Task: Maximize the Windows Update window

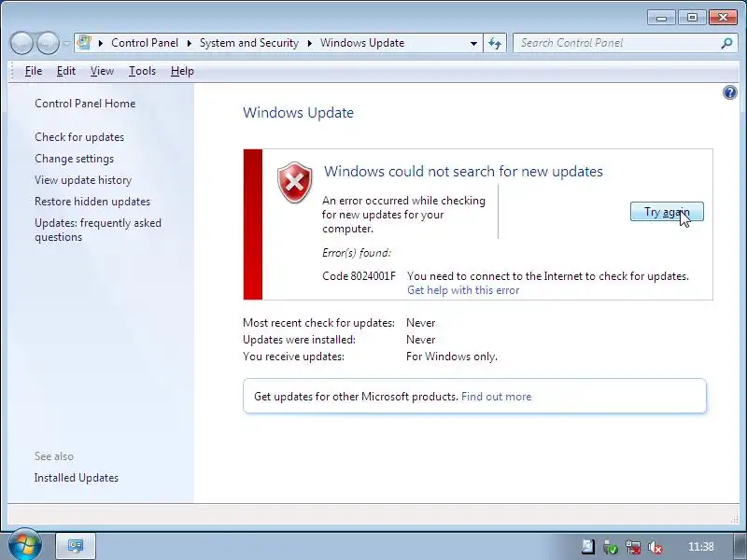Action: [692, 18]
